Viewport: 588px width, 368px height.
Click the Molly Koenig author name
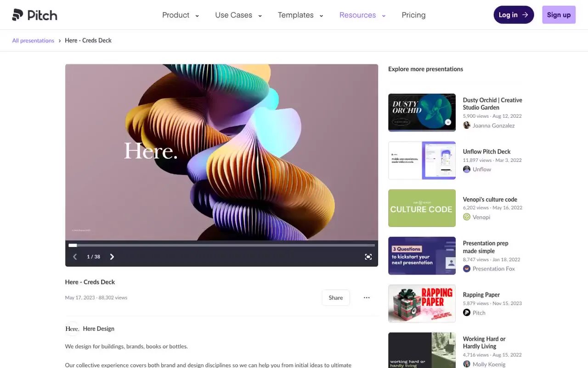tap(489, 364)
